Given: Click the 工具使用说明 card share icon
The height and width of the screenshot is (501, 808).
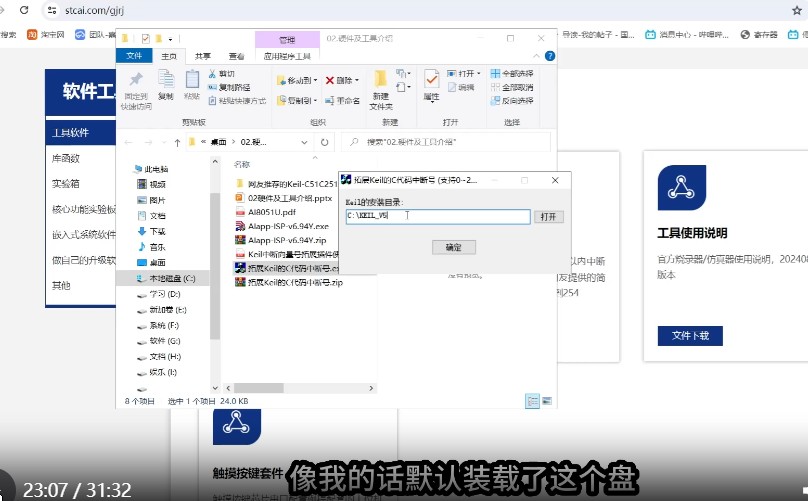Looking at the screenshot, I should point(681,188).
